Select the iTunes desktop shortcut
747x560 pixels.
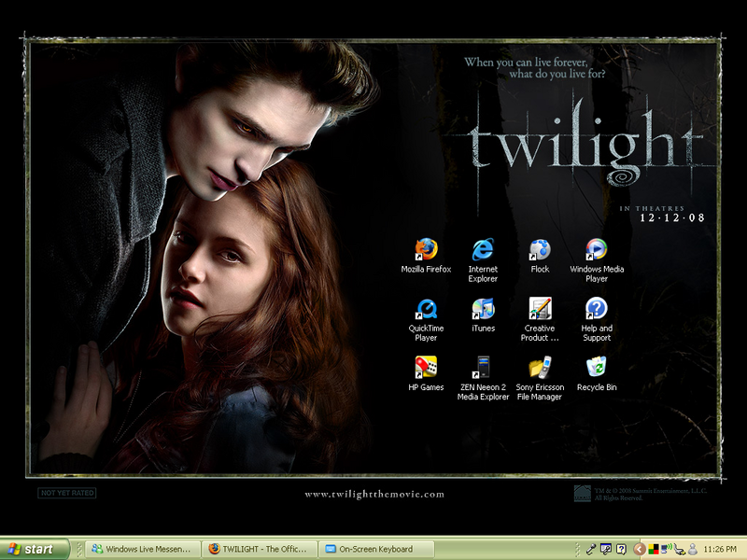click(x=483, y=315)
